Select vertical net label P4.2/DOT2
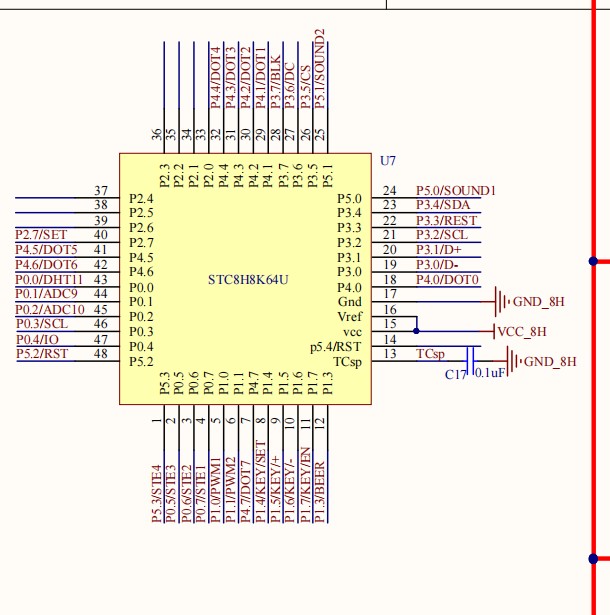610x615 pixels. [246, 78]
